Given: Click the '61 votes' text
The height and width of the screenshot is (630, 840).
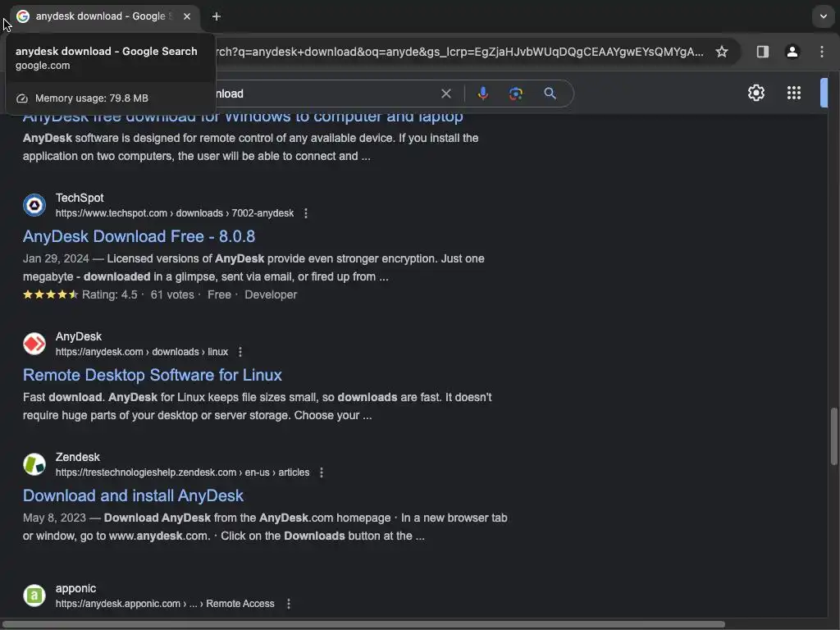Looking at the screenshot, I should click(172, 294).
